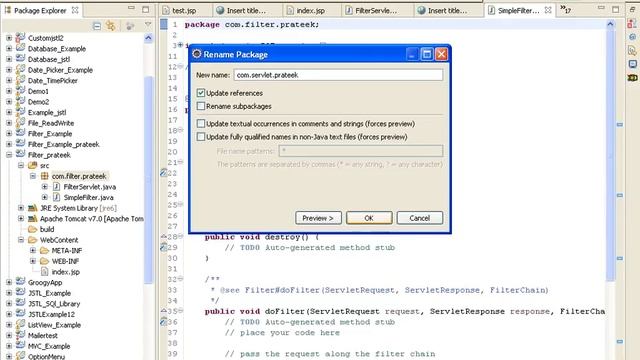Close the SimpleFilter editor tab
The height and width of the screenshot is (360, 640).
coord(548,10)
